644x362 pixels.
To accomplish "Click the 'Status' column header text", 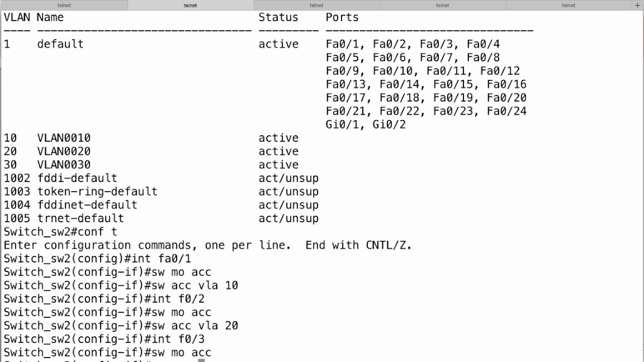I will 278,17.
